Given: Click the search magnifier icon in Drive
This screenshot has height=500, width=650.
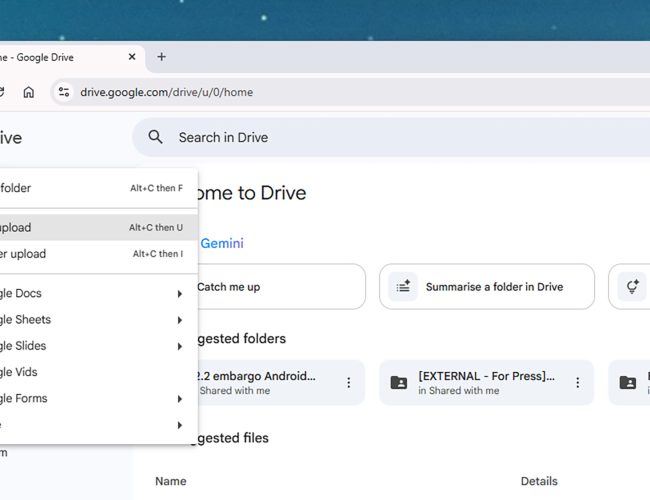Looking at the screenshot, I should (155, 137).
